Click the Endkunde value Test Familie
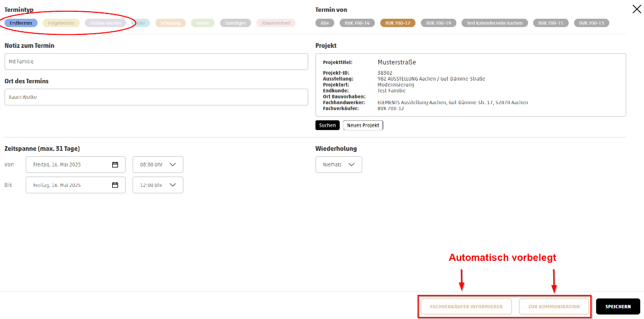 coord(392,91)
